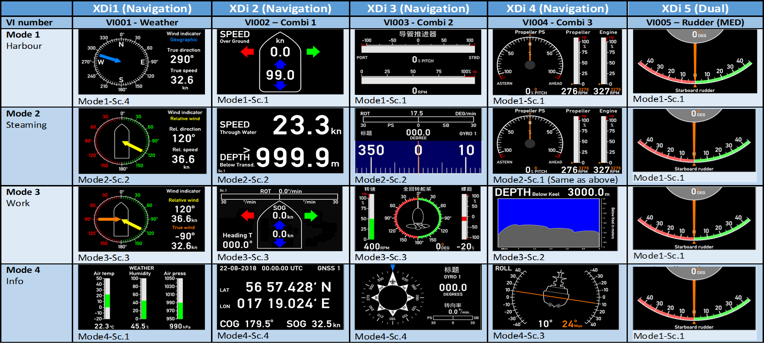
Task: Click the red arrow in the Mode 3 SOG display
Action: click(x=248, y=215)
